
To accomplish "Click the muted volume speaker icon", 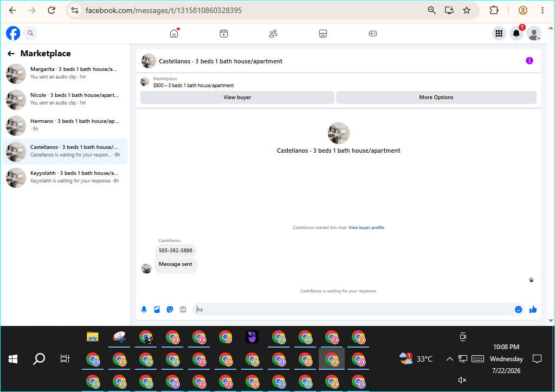I will coord(462,380).
